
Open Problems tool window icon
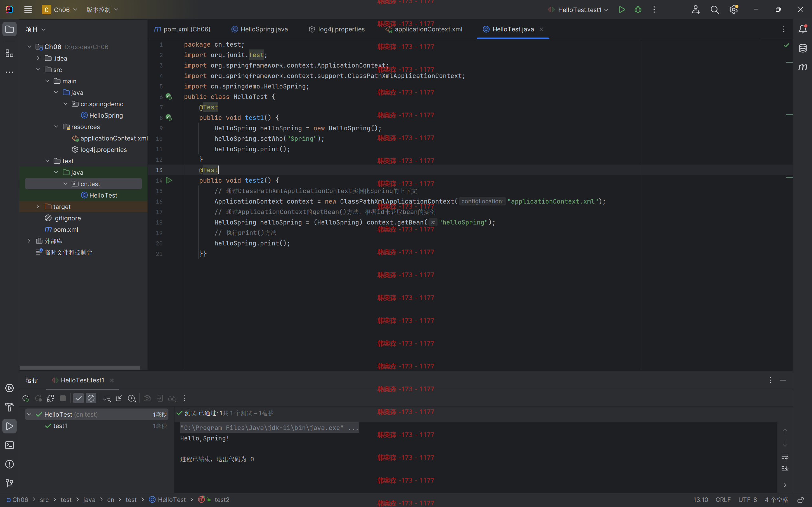tap(10, 464)
